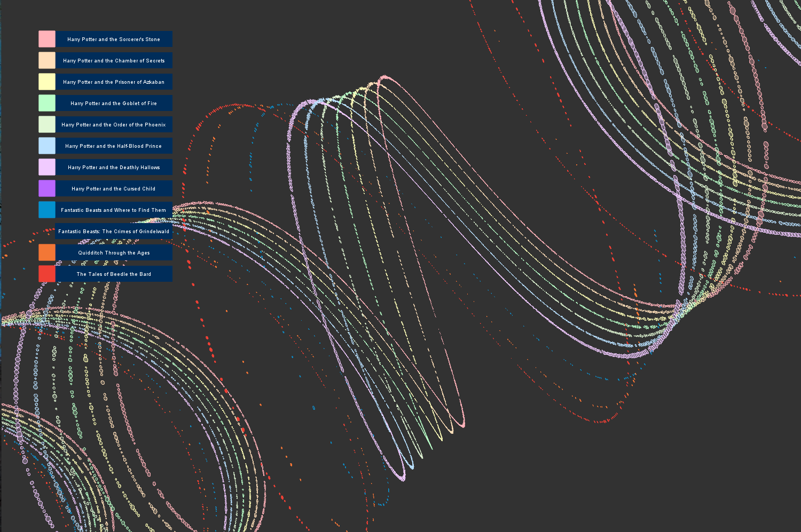Click the yellow Prisoner of Azkaban swatch
The image size is (801, 532).
pyautogui.click(x=47, y=82)
